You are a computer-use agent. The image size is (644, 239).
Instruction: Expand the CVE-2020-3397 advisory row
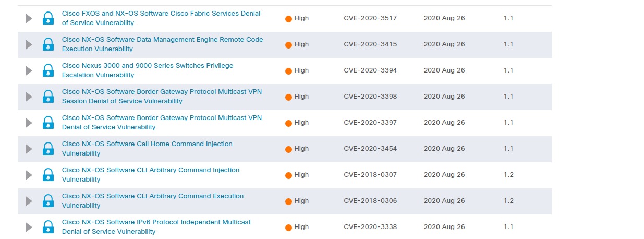pos(29,123)
